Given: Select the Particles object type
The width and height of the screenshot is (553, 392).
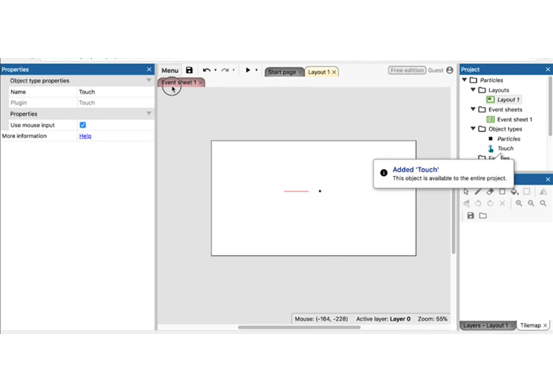Looking at the screenshot, I should pyautogui.click(x=509, y=139).
